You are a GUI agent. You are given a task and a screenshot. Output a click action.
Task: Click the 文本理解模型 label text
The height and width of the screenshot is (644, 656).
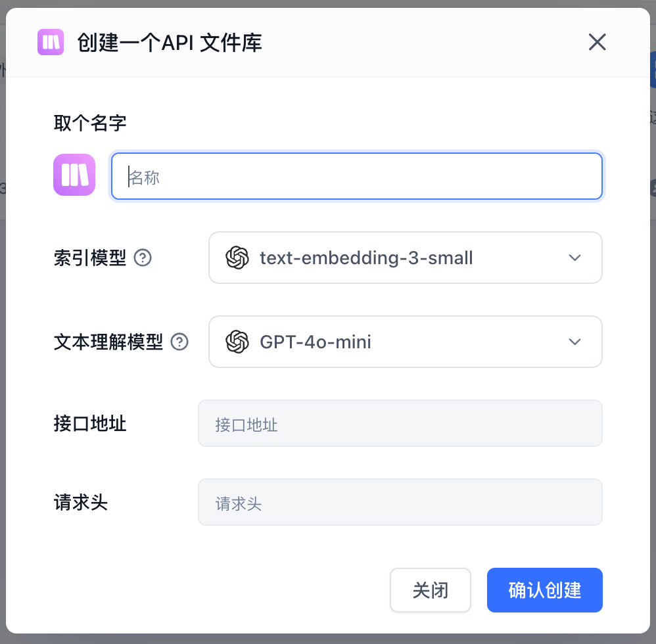pyautogui.click(x=108, y=342)
